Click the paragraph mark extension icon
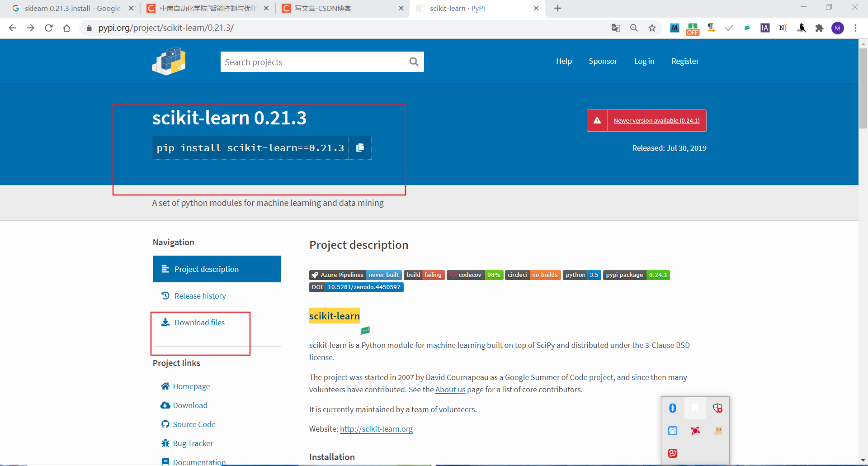Viewport: 868px width, 466px height. pyautogui.click(x=711, y=28)
